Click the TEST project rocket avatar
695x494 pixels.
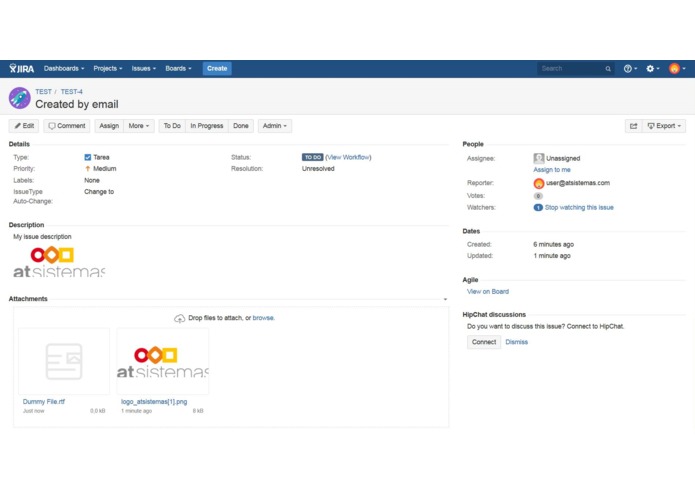tap(20, 98)
